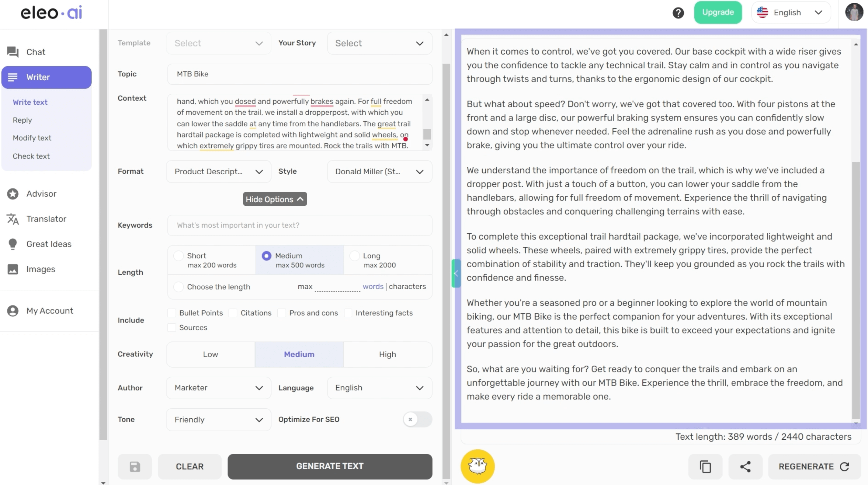
Task: Click the Upgrade button
Action: click(718, 12)
